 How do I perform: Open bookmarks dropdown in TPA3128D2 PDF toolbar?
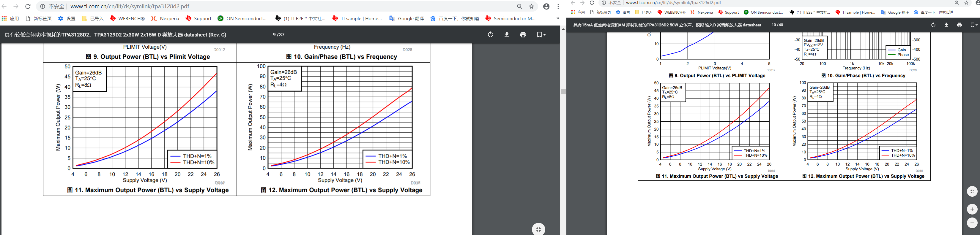(x=541, y=34)
